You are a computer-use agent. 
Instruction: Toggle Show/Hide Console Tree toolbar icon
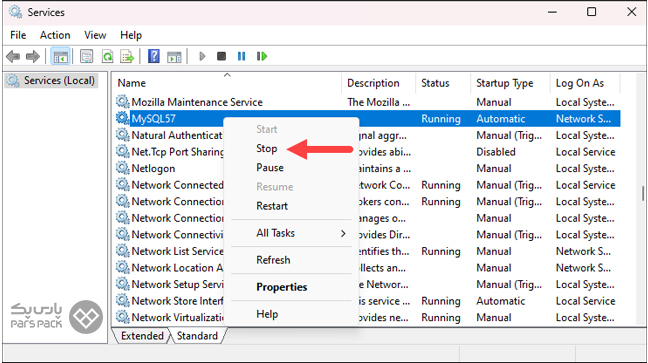(x=60, y=56)
